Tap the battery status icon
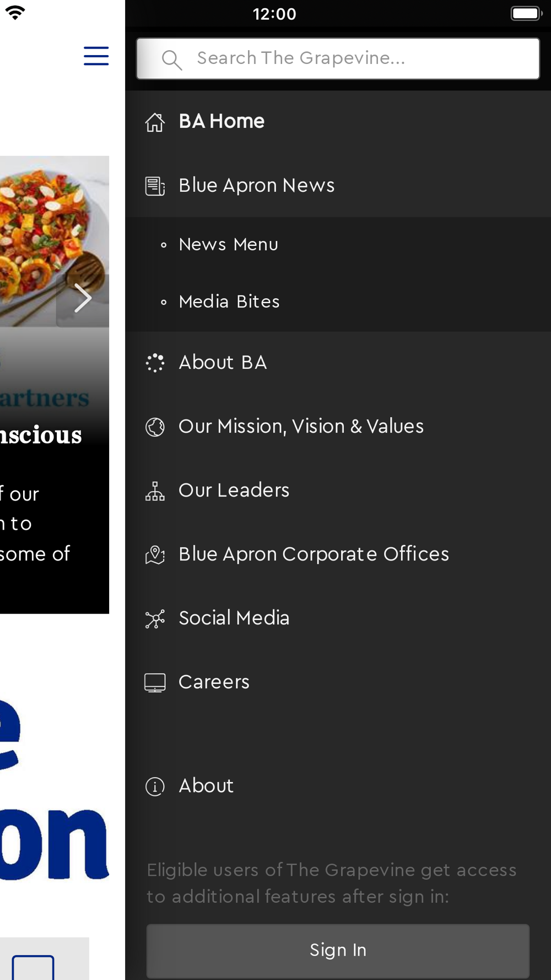551x980 pixels. tap(526, 13)
